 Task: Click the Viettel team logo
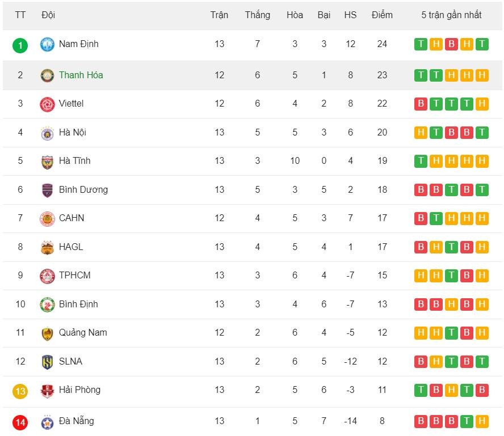47,104
